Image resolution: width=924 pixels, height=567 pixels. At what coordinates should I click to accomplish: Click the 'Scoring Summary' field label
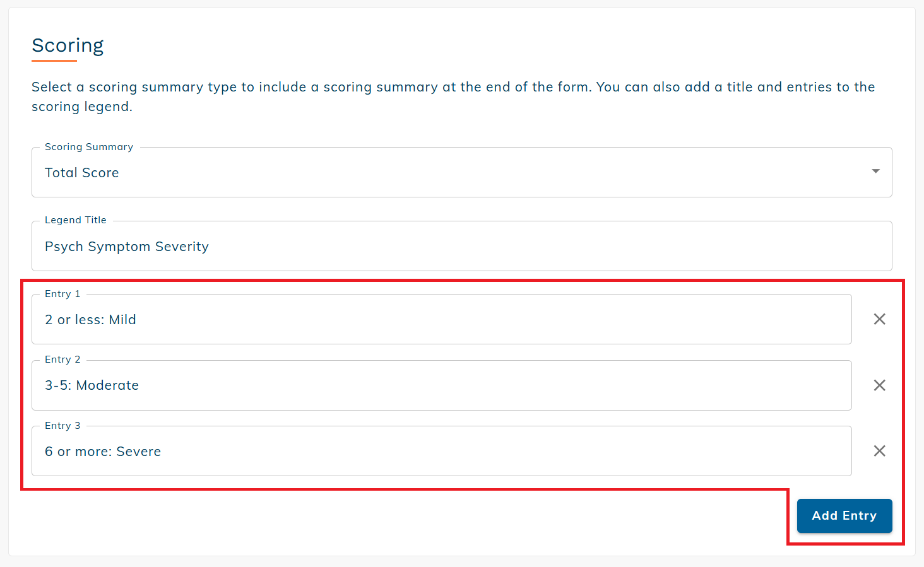click(x=89, y=147)
